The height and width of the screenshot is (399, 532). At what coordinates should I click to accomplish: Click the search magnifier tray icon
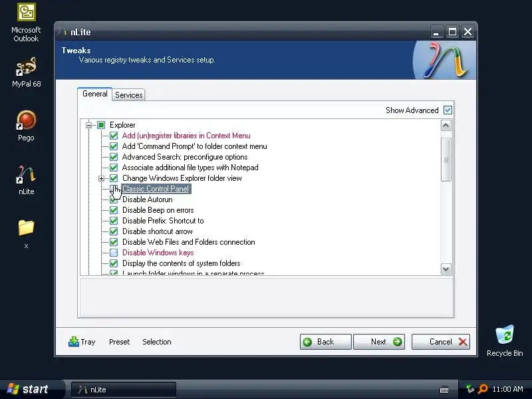click(x=483, y=389)
